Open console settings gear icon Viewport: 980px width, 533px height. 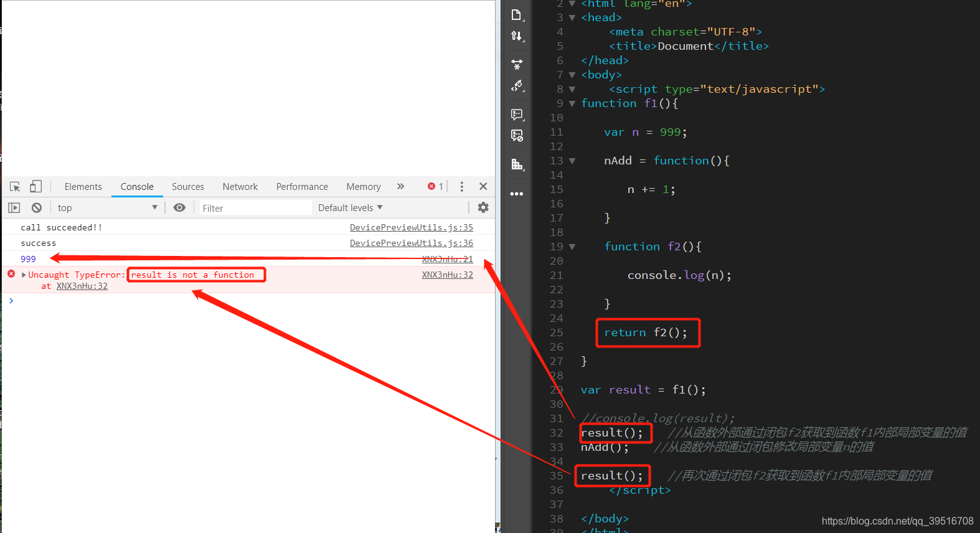[483, 207]
